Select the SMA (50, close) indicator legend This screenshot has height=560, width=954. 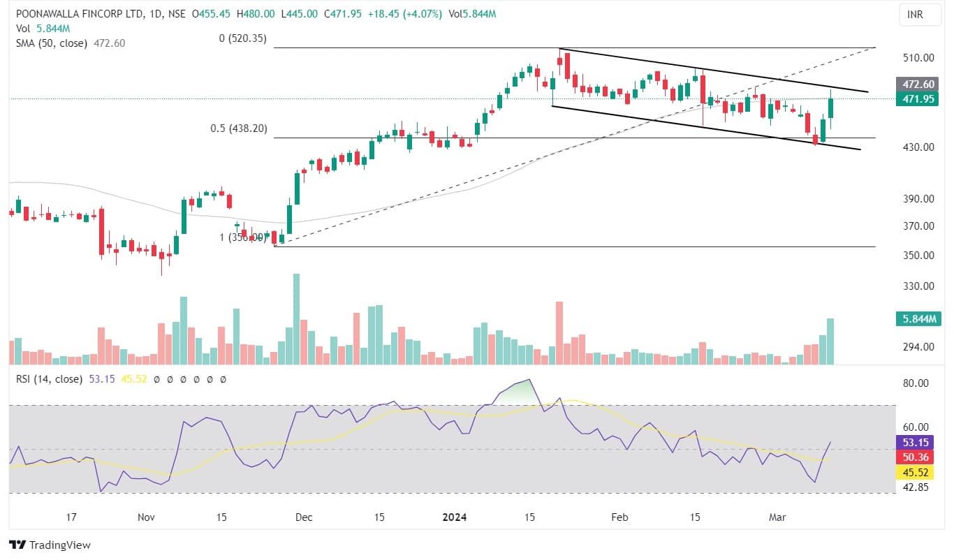[x=50, y=43]
